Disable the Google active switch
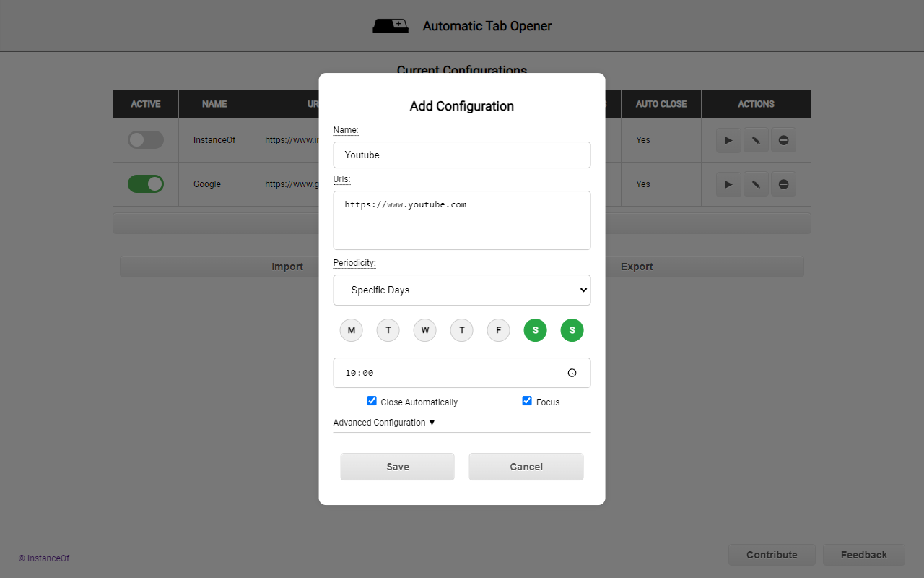Screen dimensions: 924x578 146,184
